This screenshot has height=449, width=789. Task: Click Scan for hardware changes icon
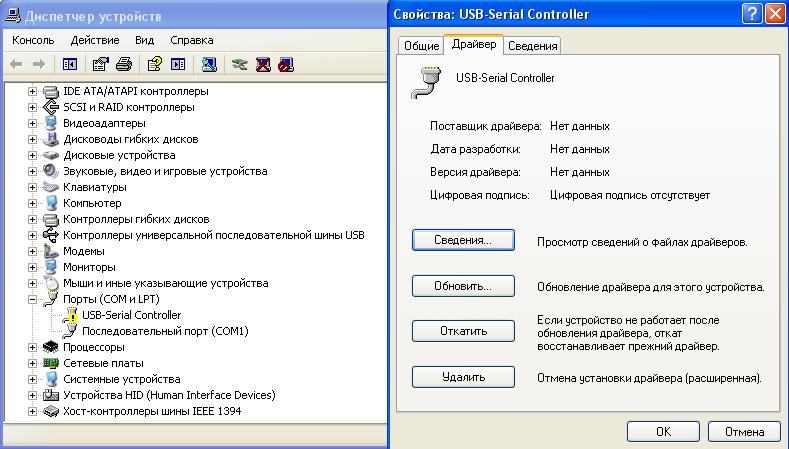click(209, 65)
